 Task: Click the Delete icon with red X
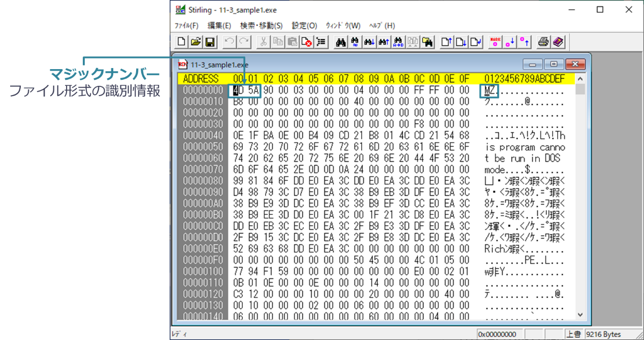coord(306,42)
